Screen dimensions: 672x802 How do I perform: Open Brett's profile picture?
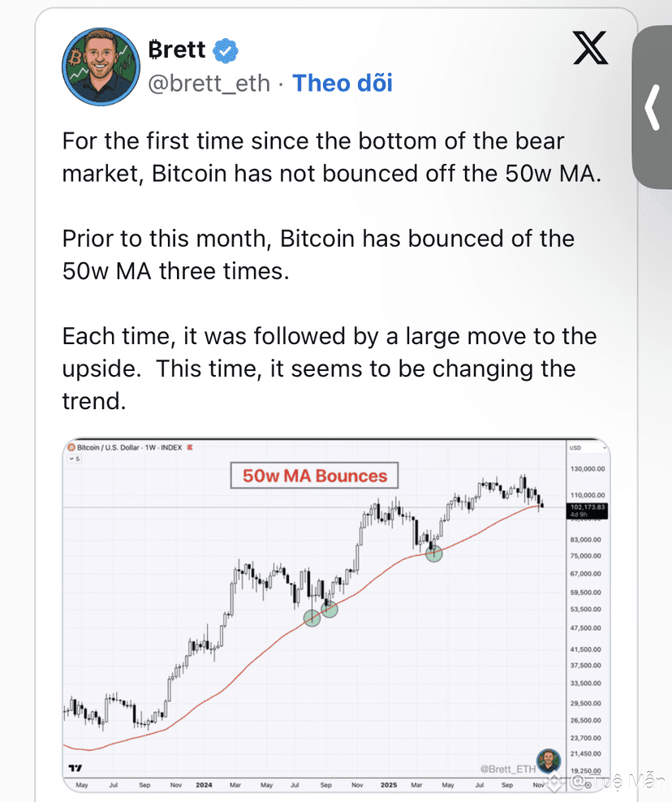click(x=101, y=67)
